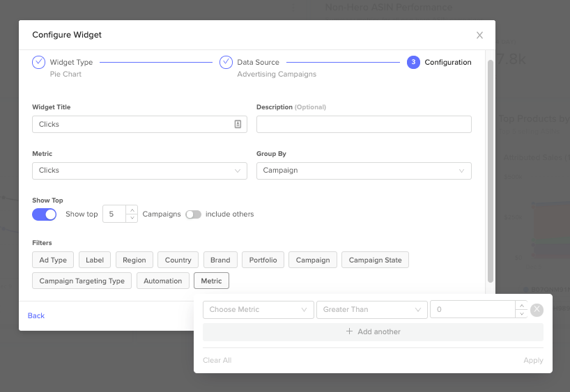Open the Choose Metric dropdown
The image size is (570, 392).
click(x=258, y=310)
